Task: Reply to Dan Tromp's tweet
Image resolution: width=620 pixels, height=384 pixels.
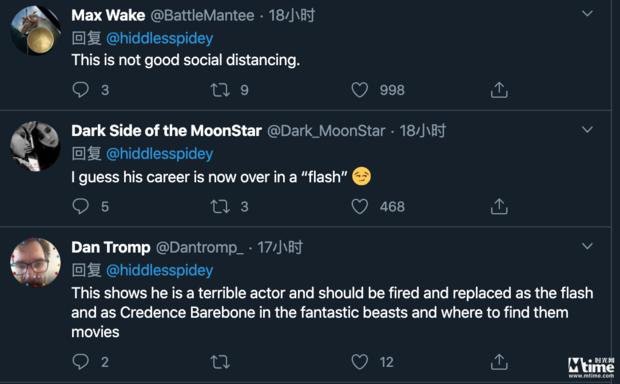Action: coord(81,361)
